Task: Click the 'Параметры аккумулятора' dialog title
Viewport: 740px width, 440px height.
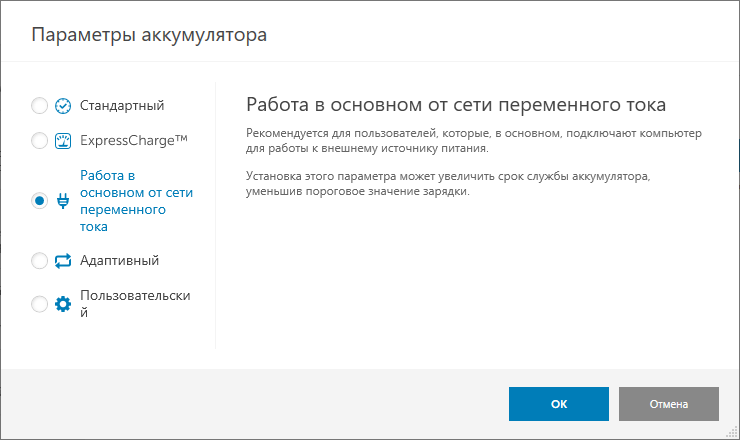Action: (150, 36)
